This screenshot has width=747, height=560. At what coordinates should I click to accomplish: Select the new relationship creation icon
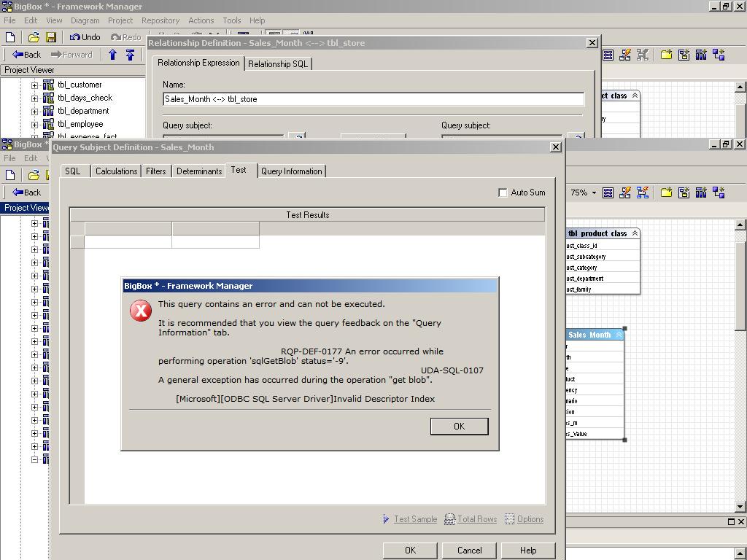click(x=719, y=192)
